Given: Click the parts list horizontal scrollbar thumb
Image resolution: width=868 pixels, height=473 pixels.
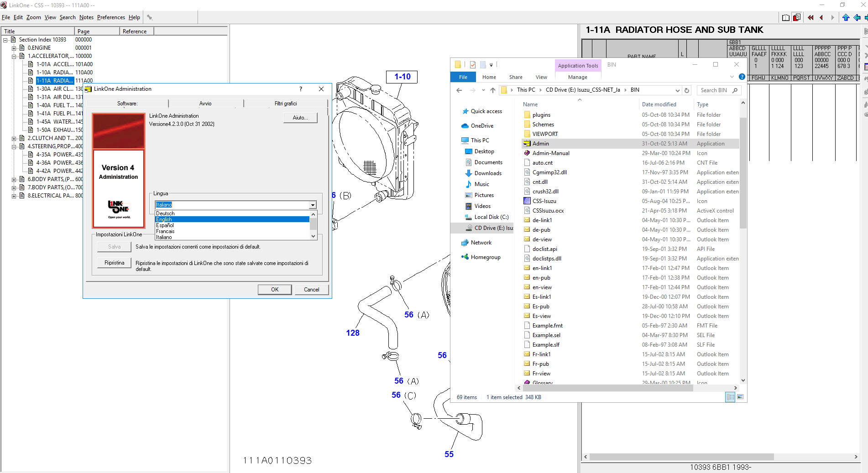Looking at the screenshot, I should [681, 457].
